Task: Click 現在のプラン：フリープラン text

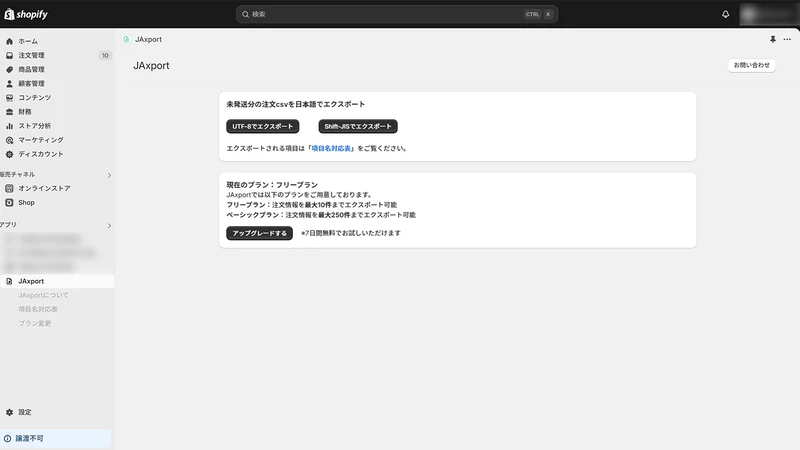Action: (x=272, y=185)
